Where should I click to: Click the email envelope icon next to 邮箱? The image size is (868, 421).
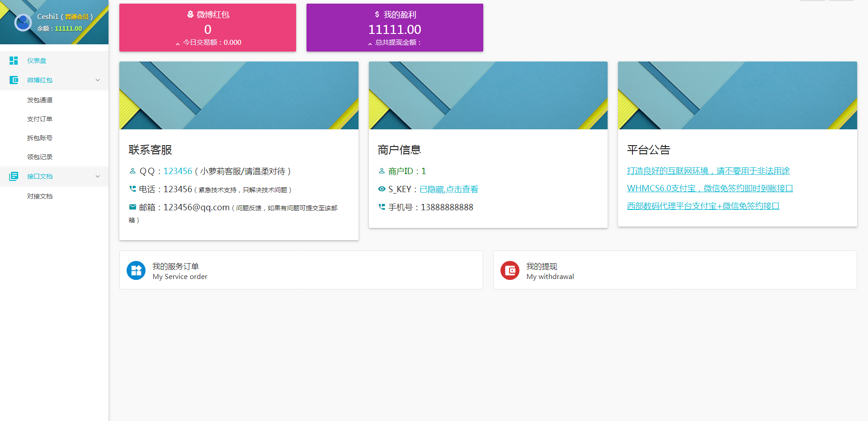pyautogui.click(x=132, y=207)
